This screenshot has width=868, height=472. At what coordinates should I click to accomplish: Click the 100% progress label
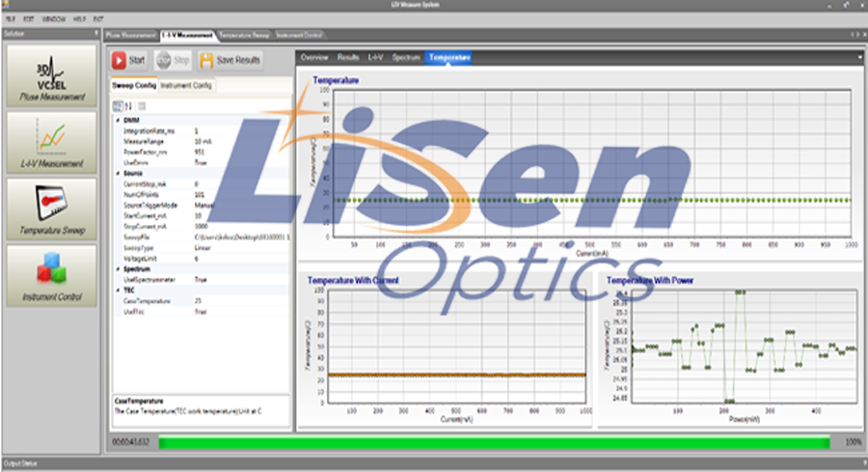854,442
